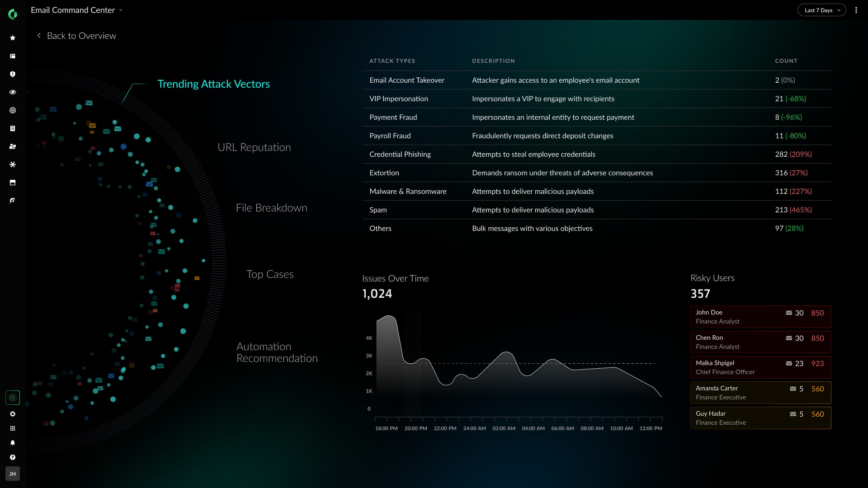Screen dimensions: 868x488
Task: Open the storefront icon in sidebar
Action: tap(13, 183)
